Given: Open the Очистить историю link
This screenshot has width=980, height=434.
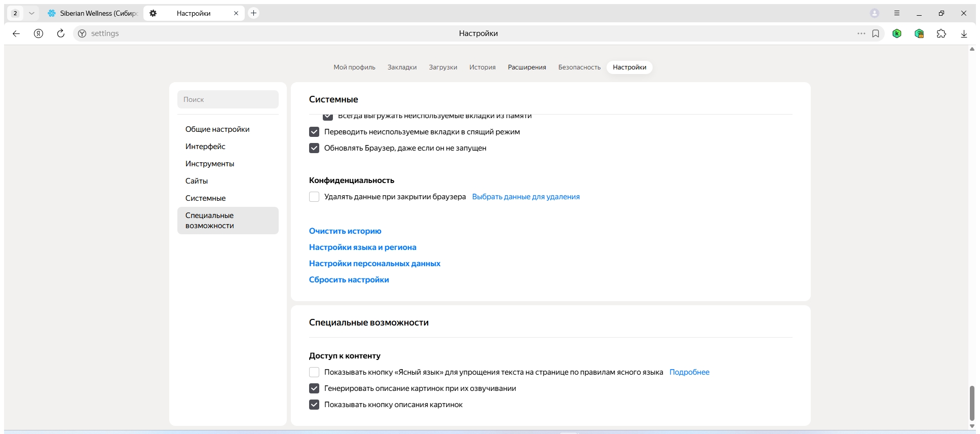Looking at the screenshot, I should click(345, 231).
